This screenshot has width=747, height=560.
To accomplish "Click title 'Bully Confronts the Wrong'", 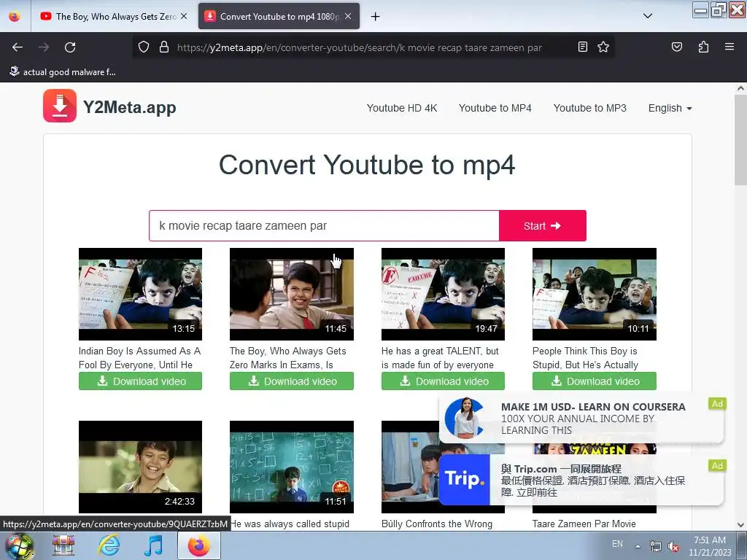I will (x=437, y=524).
